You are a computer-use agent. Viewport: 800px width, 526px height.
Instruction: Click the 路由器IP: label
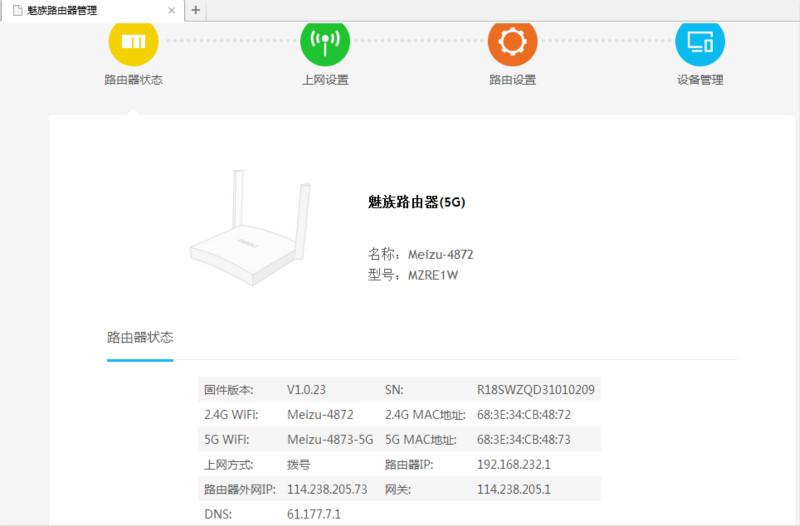point(409,464)
